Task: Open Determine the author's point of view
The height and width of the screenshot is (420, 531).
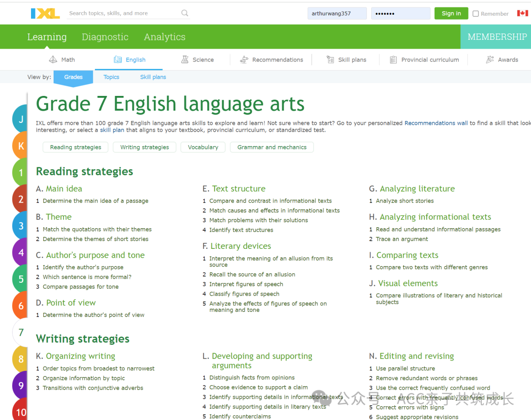Action: [x=93, y=315]
